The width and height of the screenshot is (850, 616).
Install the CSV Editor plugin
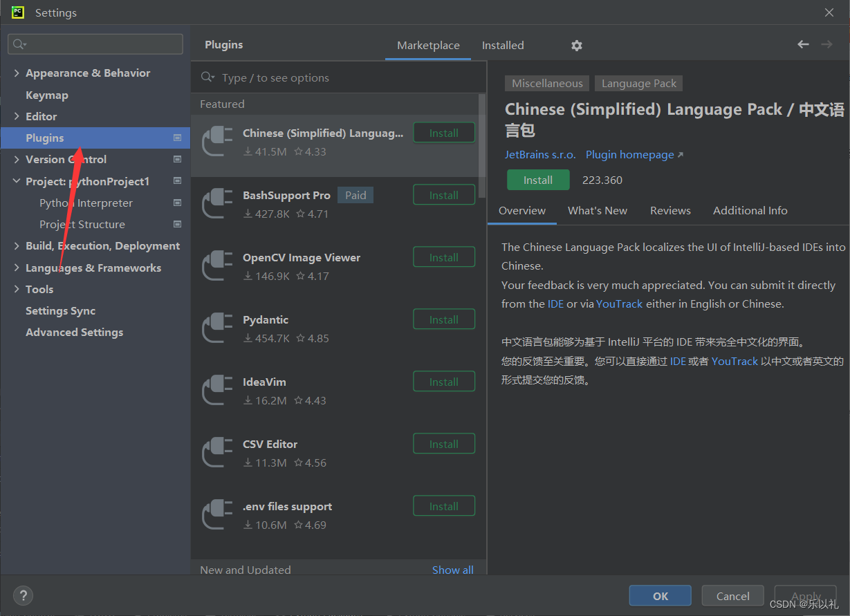click(444, 444)
